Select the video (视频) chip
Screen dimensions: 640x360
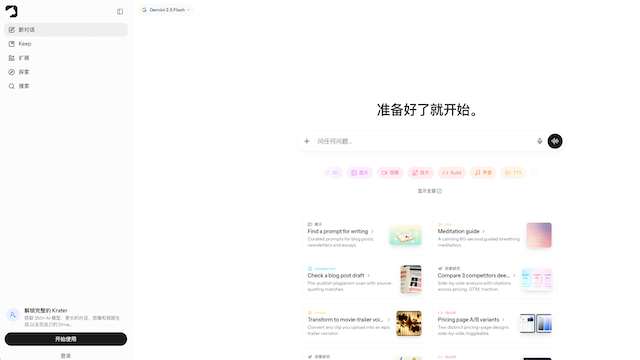pos(390,173)
